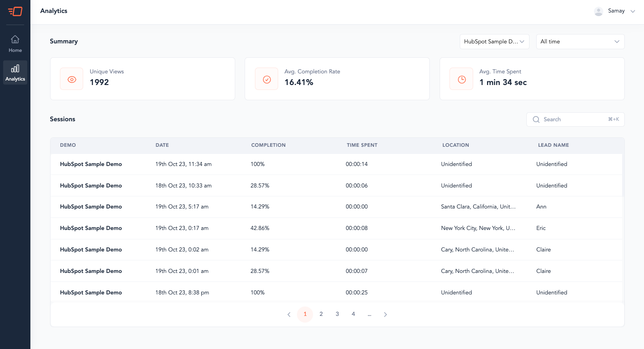The width and height of the screenshot is (644, 349).
Task: Open the All time date range dropdown
Action: (580, 41)
